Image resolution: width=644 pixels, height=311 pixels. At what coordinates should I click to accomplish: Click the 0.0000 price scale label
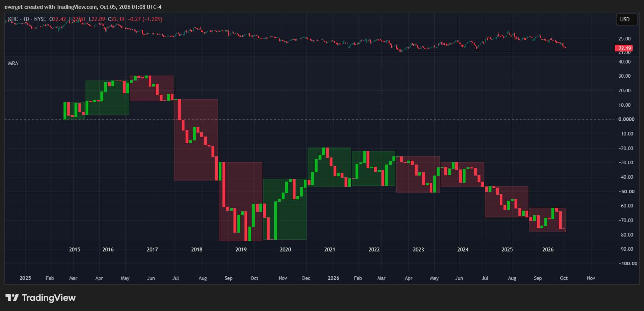click(x=626, y=119)
